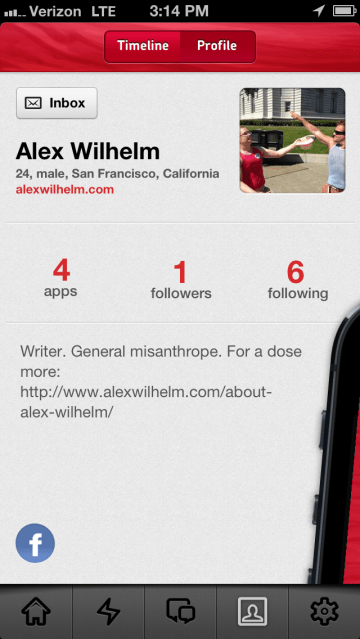The width and height of the screenshot is (360, 639).
Task: Switch to the Timeline tab
Action: tap(143, 46)
